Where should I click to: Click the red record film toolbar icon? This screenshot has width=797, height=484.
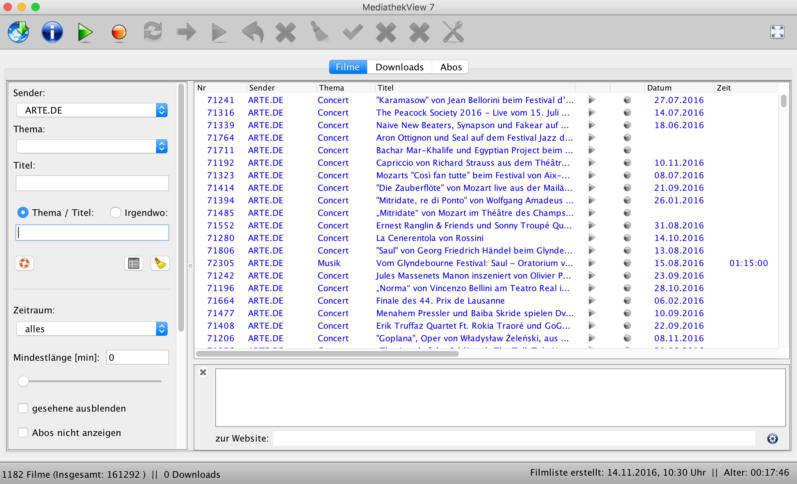click(119, 32)
